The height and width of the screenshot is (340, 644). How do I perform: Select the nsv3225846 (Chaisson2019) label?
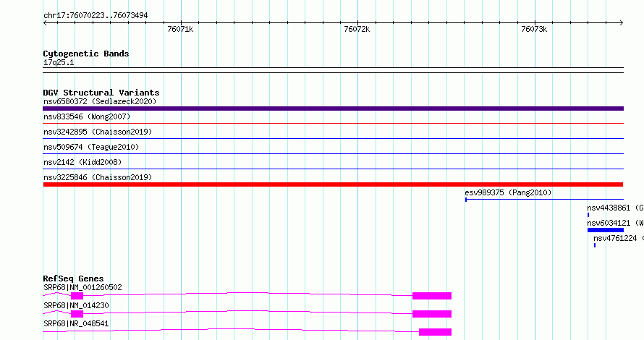coord(98,177)
